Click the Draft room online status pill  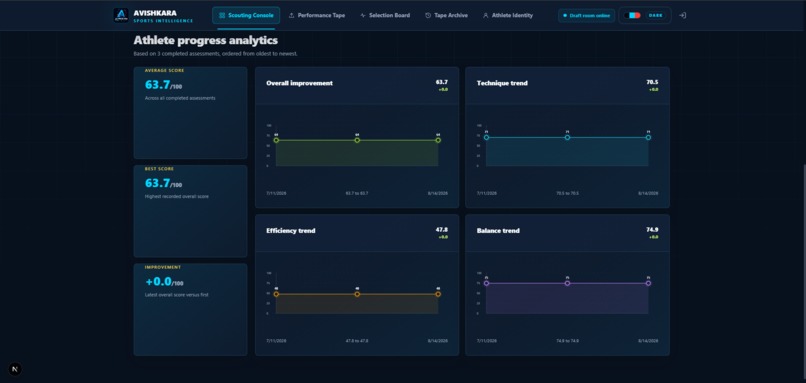click(x=587, y=15)
